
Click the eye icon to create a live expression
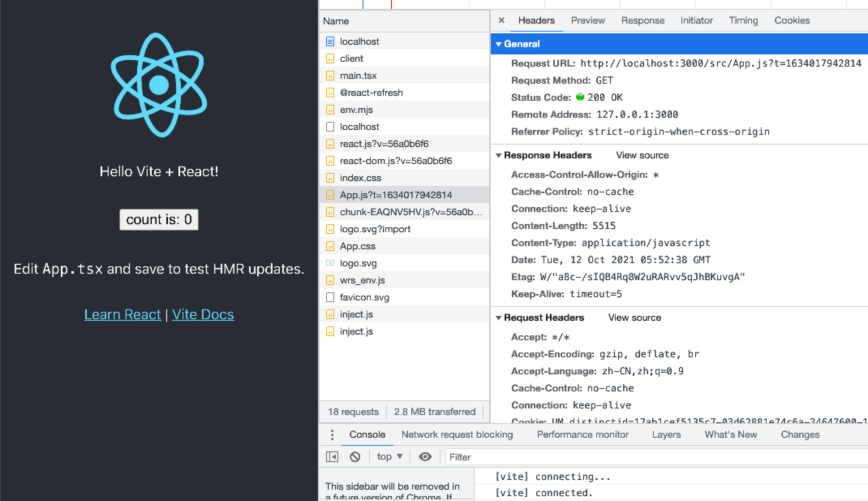pyautogui.click(x=425, y=457)
